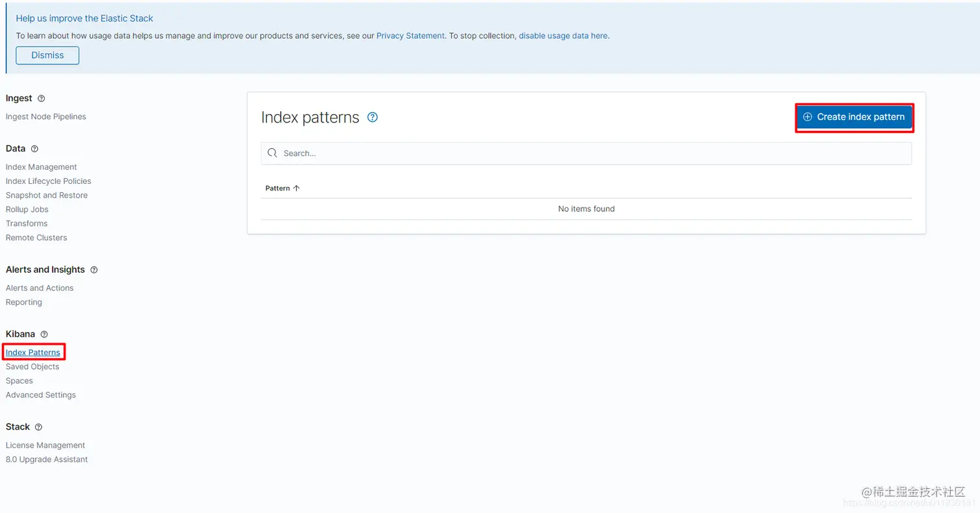Click the 'No items found' table message
The image size is (980, 513).
click(x=586, y=209)
